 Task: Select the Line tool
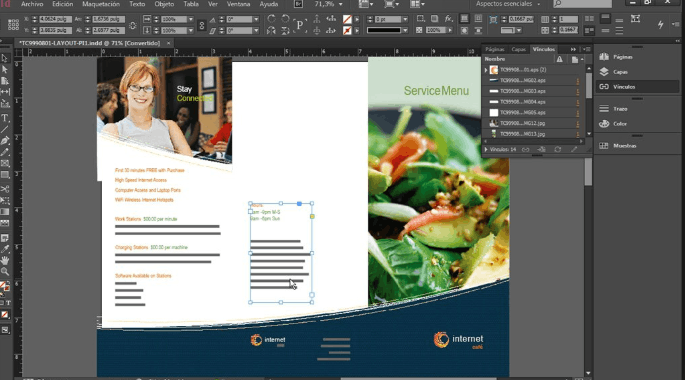click(5, 129)
